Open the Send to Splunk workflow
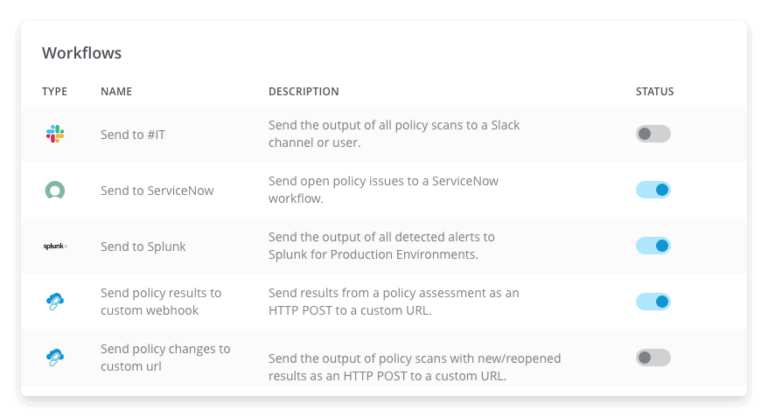This screenshot has height=417, width=768. tap(143, 246)
